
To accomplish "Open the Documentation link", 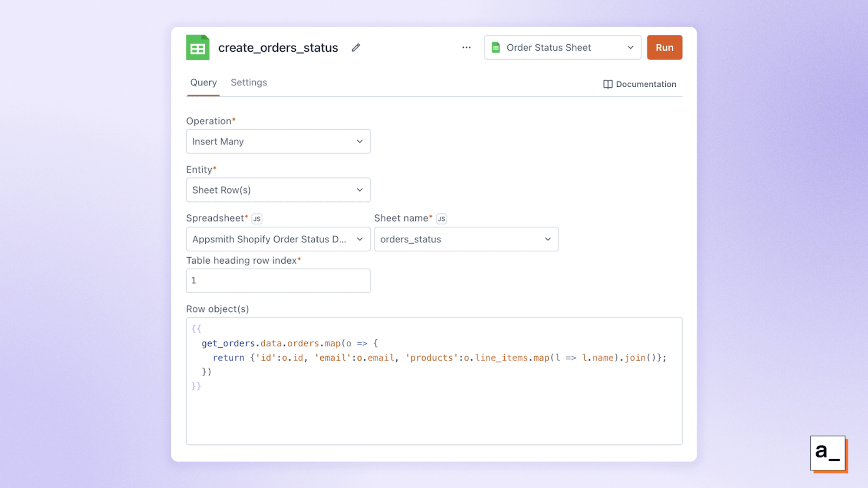I will coord(646,84).
